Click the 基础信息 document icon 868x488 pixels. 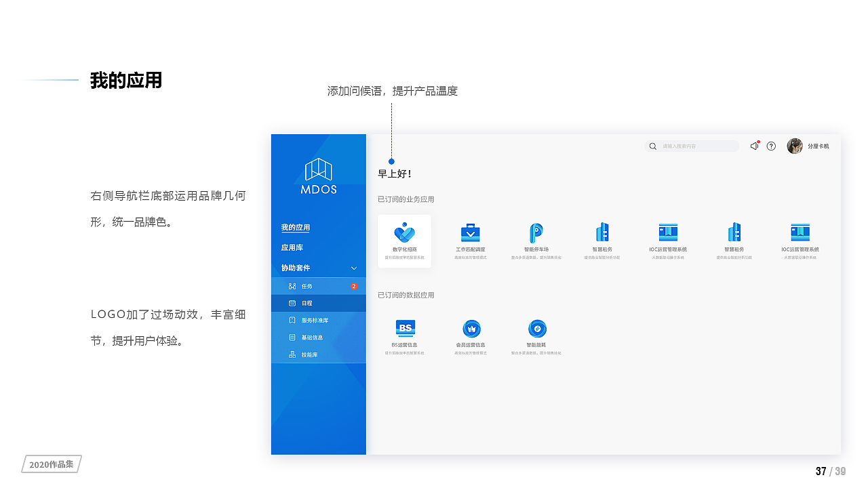pyautogui.click(x=292, y=337)
